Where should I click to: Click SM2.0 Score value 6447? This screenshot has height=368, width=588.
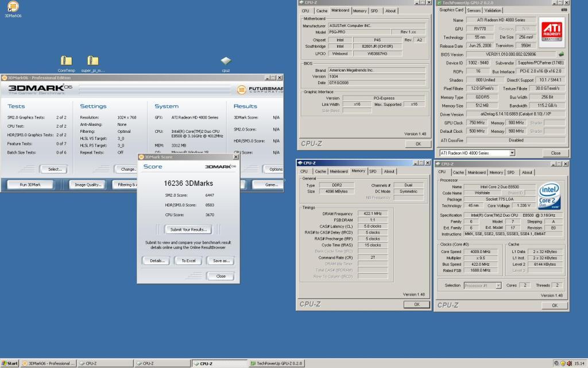coord(210,195)
